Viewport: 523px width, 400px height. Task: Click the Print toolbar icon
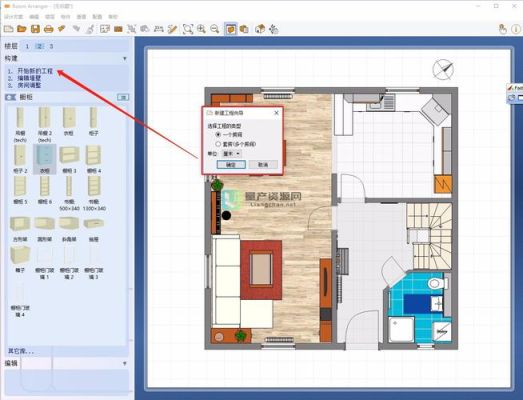point(49,29)
